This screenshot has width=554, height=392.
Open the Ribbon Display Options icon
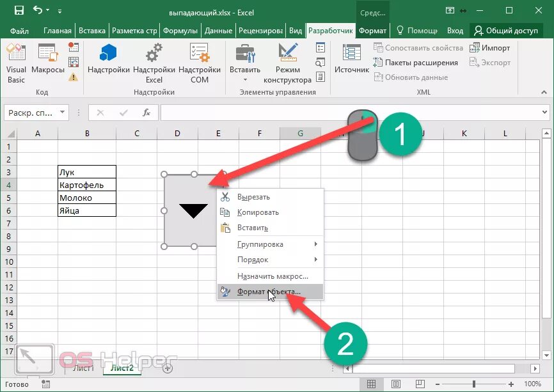point(450,10)
